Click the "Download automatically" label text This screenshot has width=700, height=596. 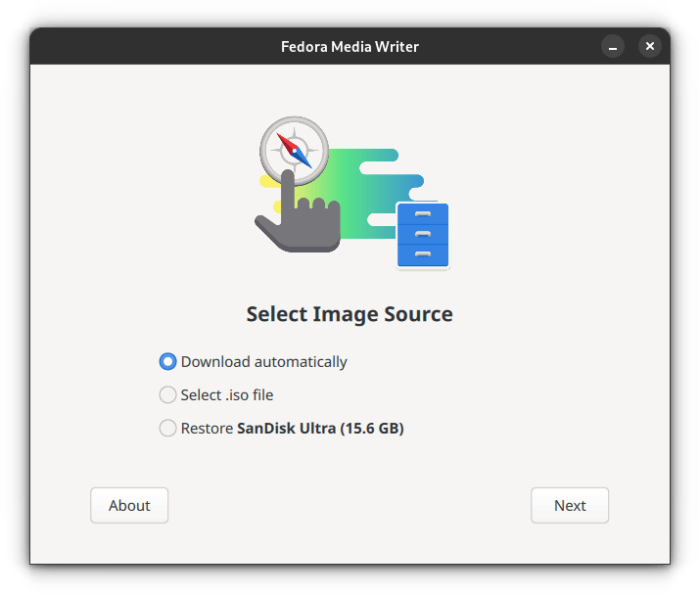(263, 362)
